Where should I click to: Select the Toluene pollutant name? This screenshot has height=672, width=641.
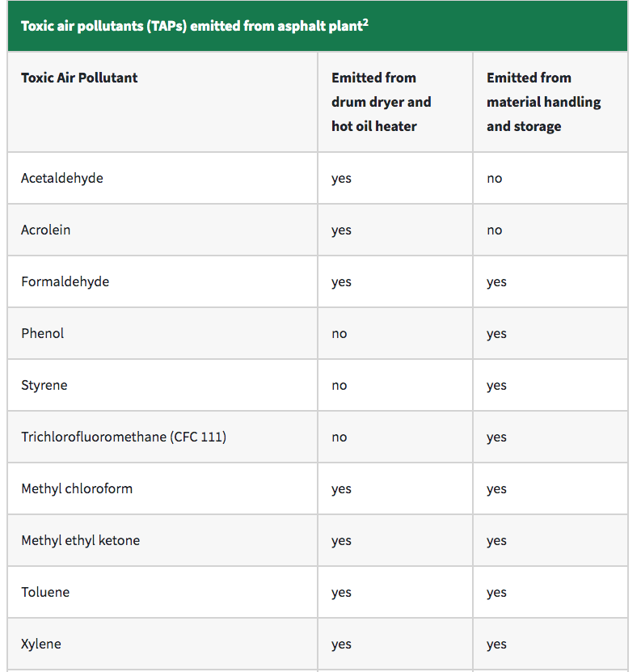point(45,592)
